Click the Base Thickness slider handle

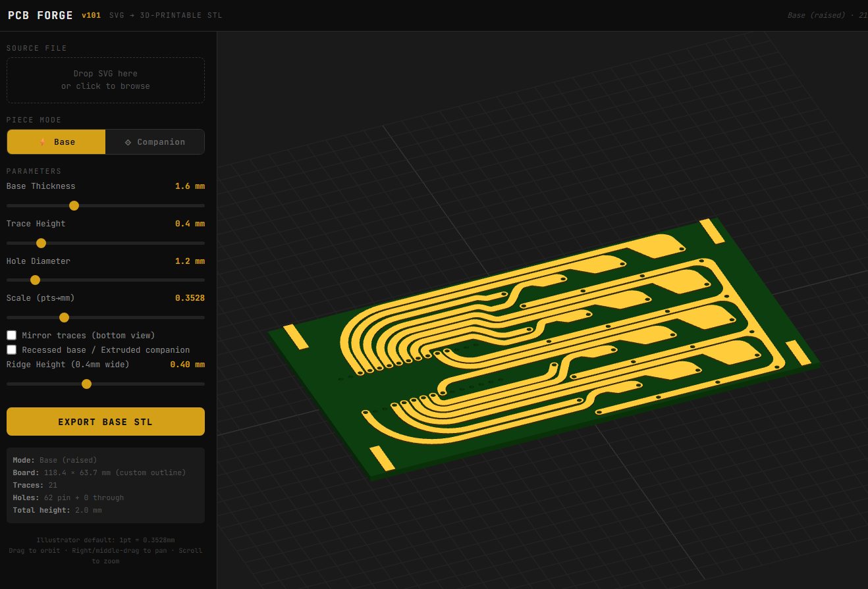74,206
